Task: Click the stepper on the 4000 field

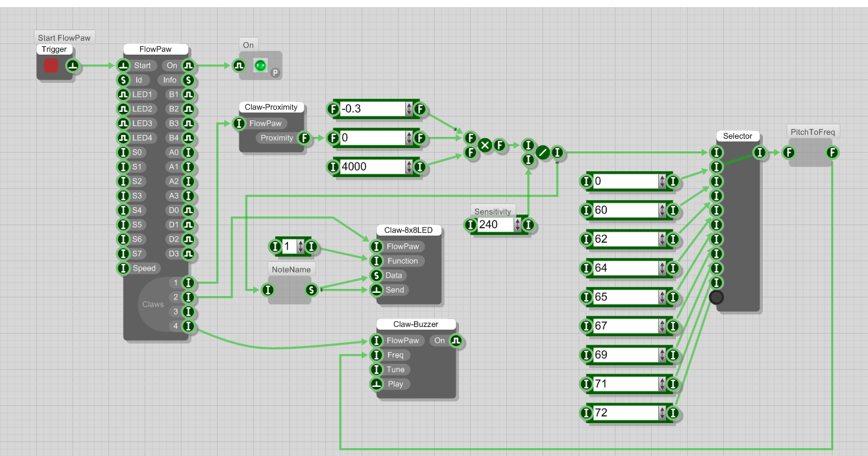Action: (x=409, y=167)
